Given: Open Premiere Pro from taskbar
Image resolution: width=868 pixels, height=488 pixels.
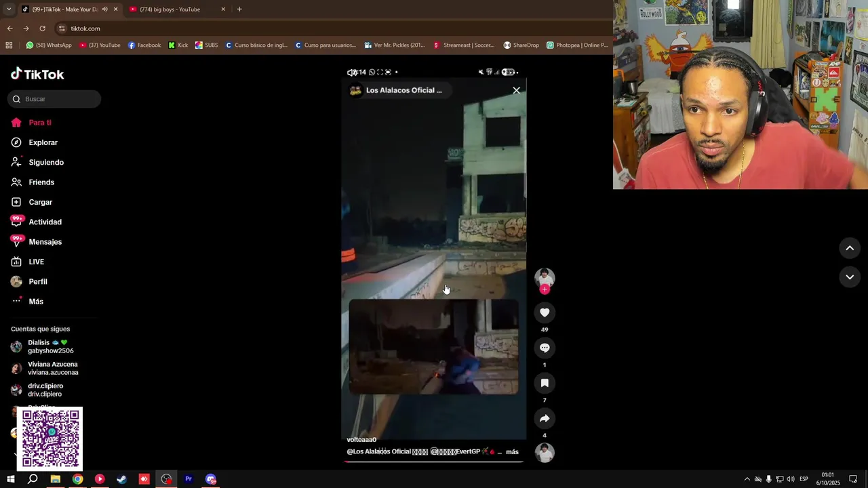Looking at the screenshot, I should pyautogui.click(x=189, y=479).
